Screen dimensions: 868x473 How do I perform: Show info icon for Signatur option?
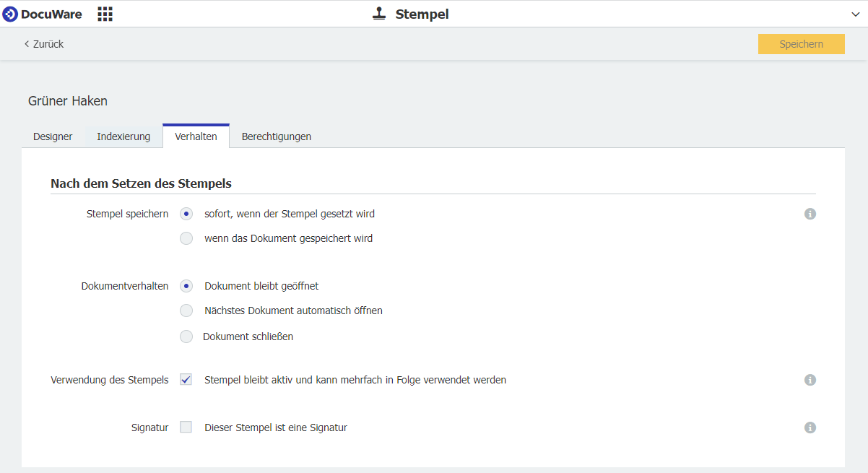coord(810,428)
